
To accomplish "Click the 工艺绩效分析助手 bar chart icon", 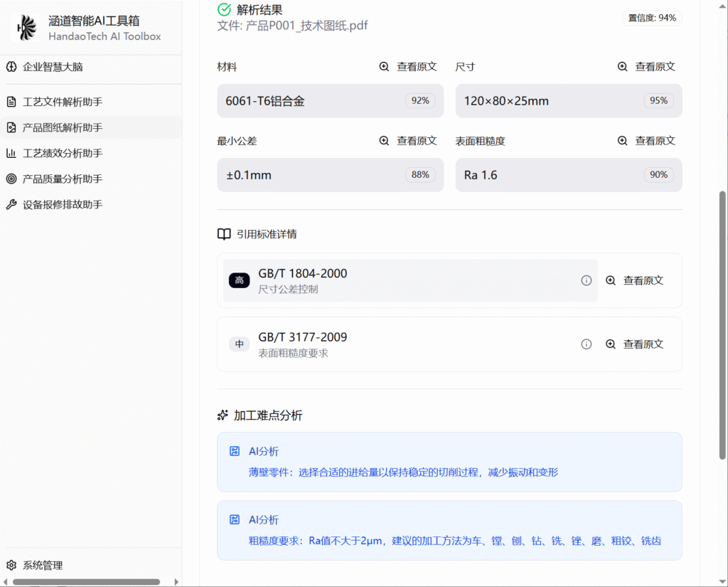I will [11, 153].
